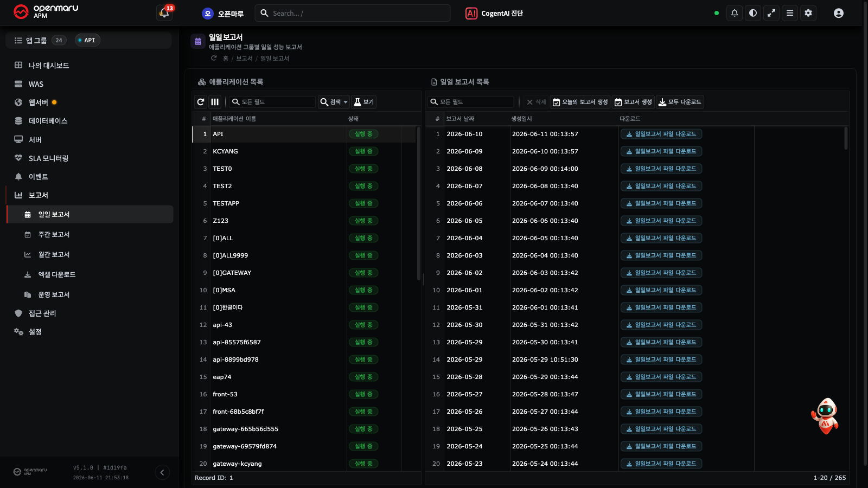
Task: Toggle dark/light theme contrast icon
Action: coord(753,13)
